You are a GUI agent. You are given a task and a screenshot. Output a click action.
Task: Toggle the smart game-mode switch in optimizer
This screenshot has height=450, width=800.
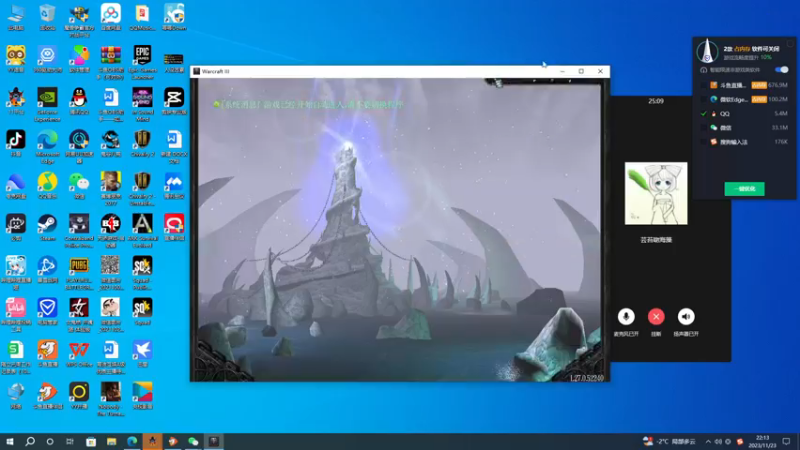click(781, 70)
